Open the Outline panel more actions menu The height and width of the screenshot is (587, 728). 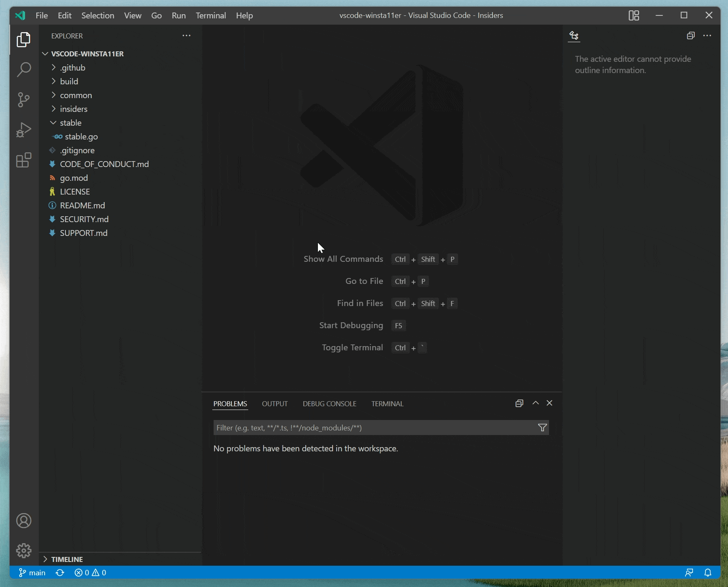coord(707,36)
